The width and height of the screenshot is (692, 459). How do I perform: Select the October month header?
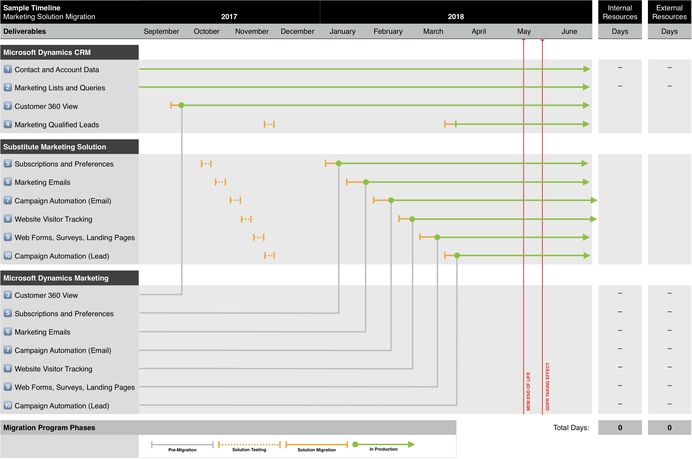click(207, 31)
